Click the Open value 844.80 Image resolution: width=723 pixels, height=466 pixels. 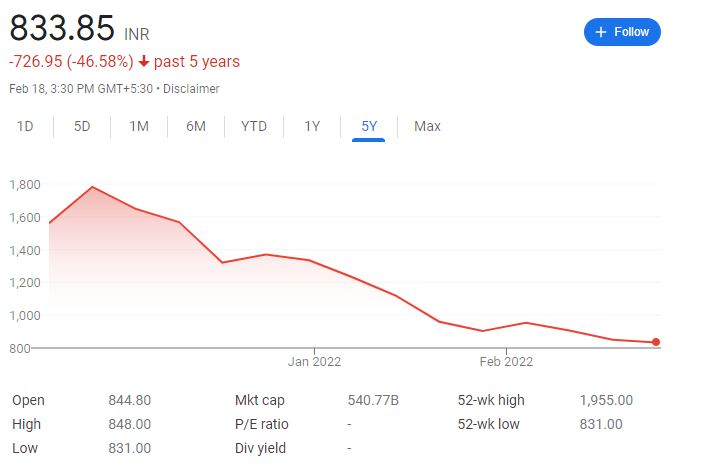[x=130, y=400]
